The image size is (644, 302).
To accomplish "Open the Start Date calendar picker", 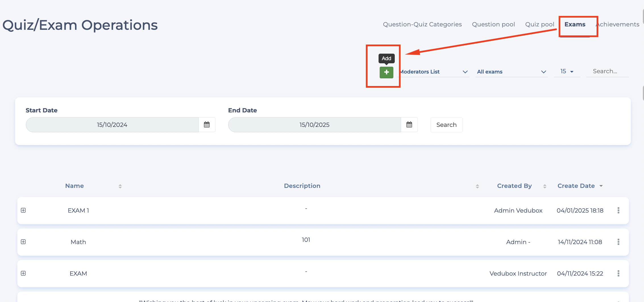I will pyautogui.click(x=207, y=125).
